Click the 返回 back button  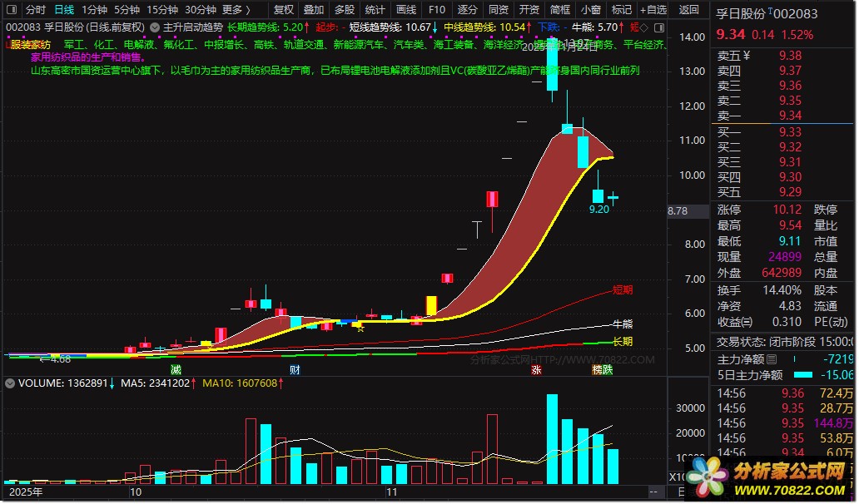click(x=688, y=10)
